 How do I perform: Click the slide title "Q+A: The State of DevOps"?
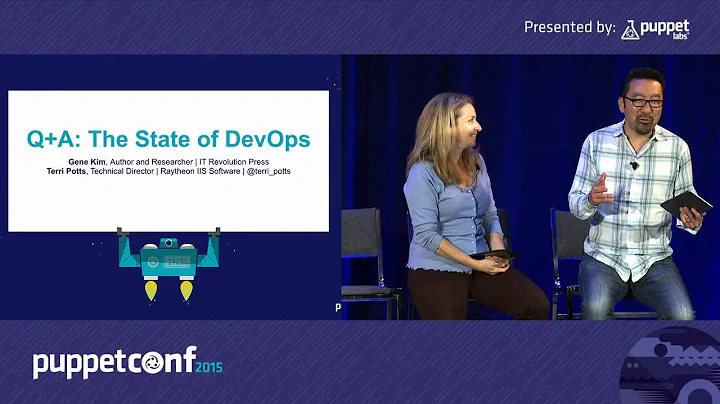pyautogui.click(x=169, y=139)
